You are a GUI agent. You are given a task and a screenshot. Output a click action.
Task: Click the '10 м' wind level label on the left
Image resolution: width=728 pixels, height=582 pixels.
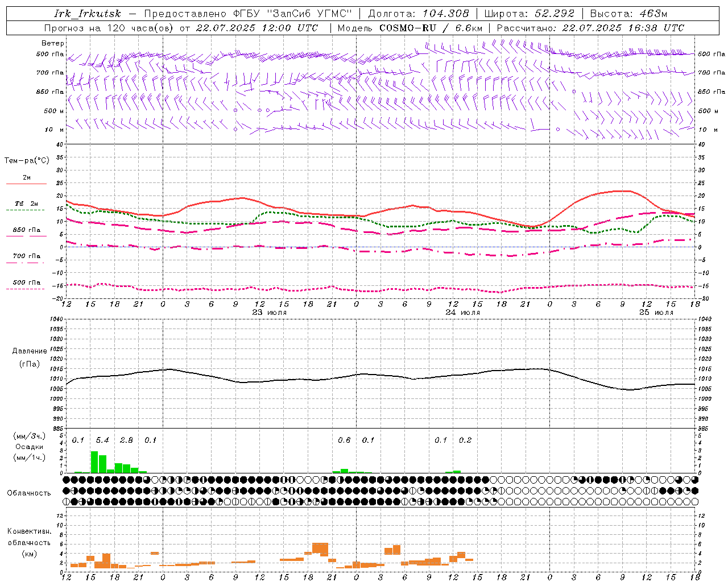[x=55, y=130]
